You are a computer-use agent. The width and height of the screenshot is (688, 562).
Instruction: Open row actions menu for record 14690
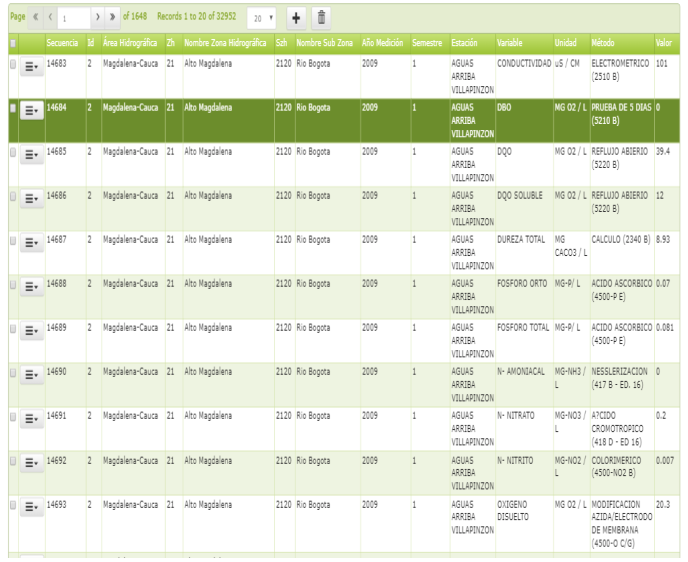(32, 375)
